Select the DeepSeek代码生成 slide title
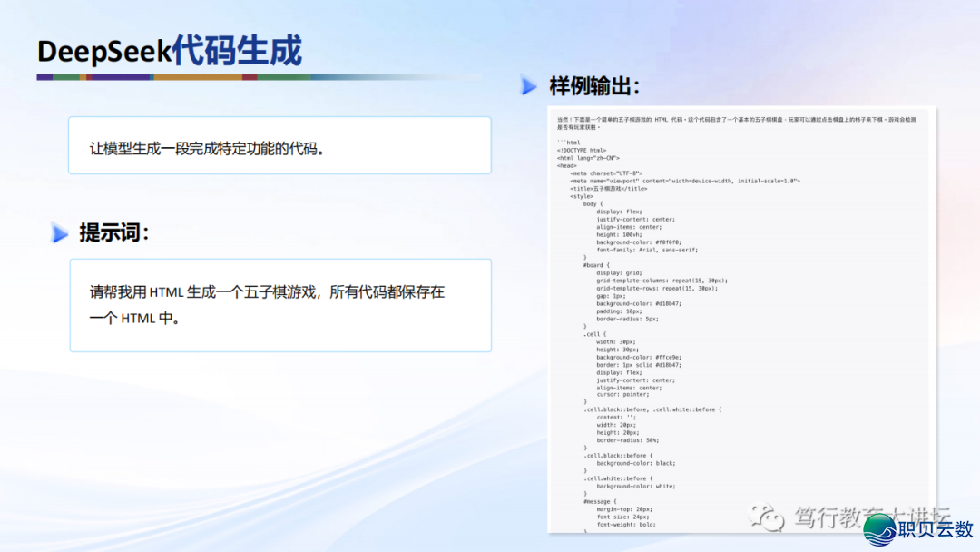 (169, 51)
